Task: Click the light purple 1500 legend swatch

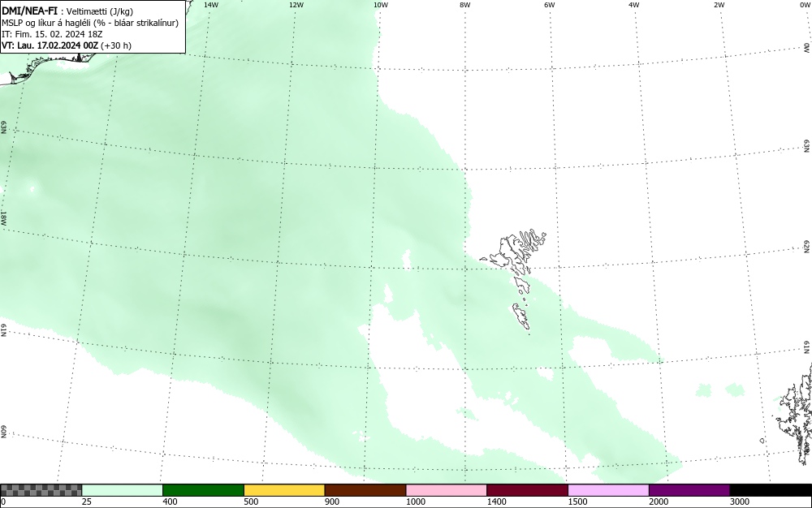Action: [x=608, y=490]
